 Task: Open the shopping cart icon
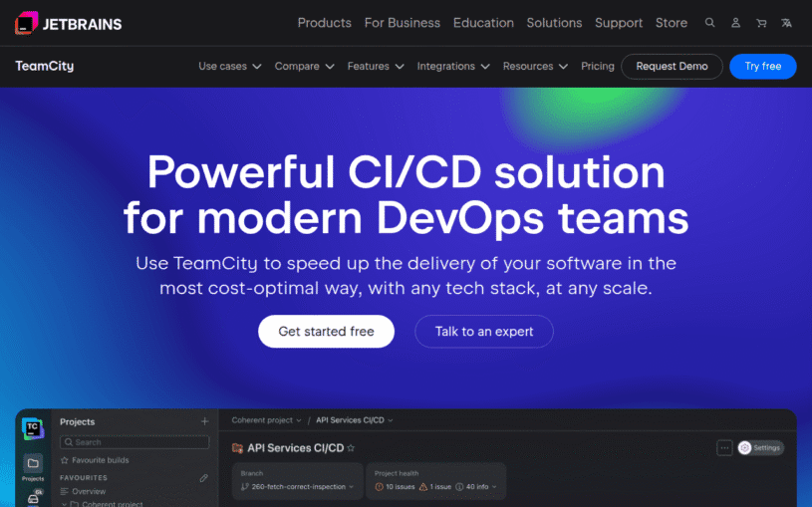click(761, 23)
